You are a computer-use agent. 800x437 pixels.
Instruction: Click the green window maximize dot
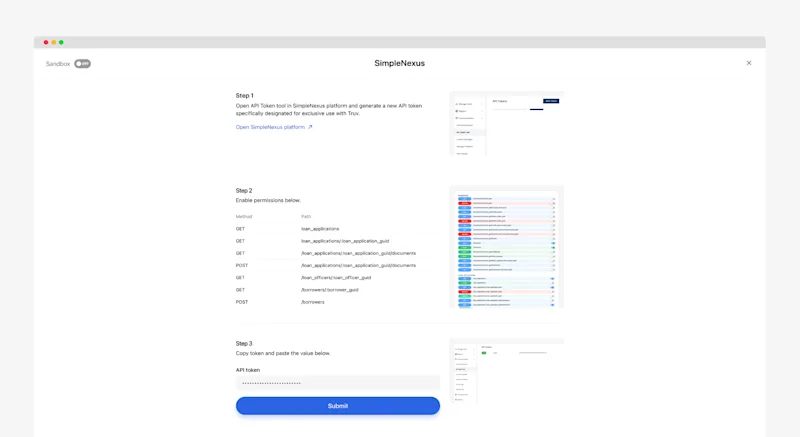pos(61,42)
